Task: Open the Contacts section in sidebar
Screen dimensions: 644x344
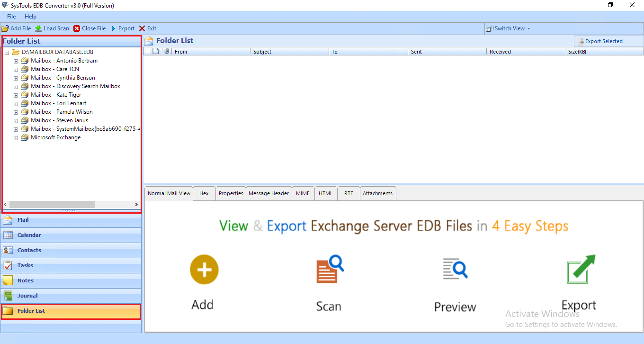Action: click(x=71, y=250)
